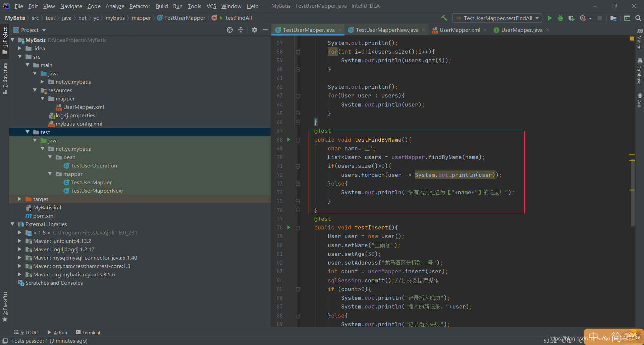Click the line number 68 in the editor gutter
The width and height of the screenshot is (644, 345).
[x=280, y=140]
